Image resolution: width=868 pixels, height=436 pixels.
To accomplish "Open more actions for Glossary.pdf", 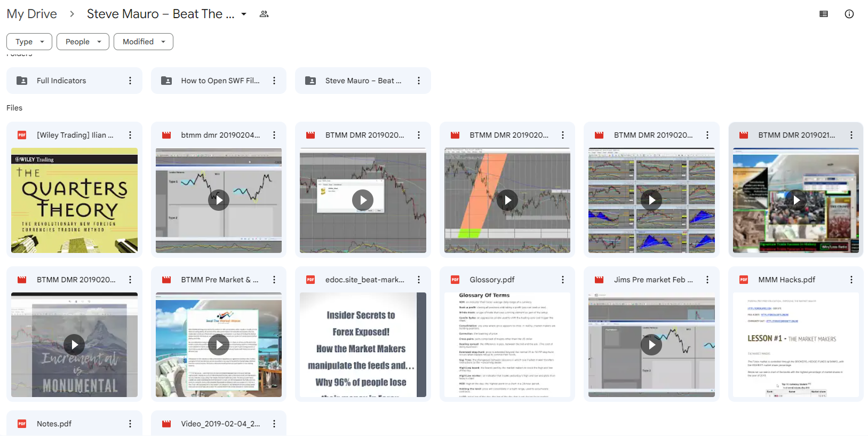I will click(563, 280).
